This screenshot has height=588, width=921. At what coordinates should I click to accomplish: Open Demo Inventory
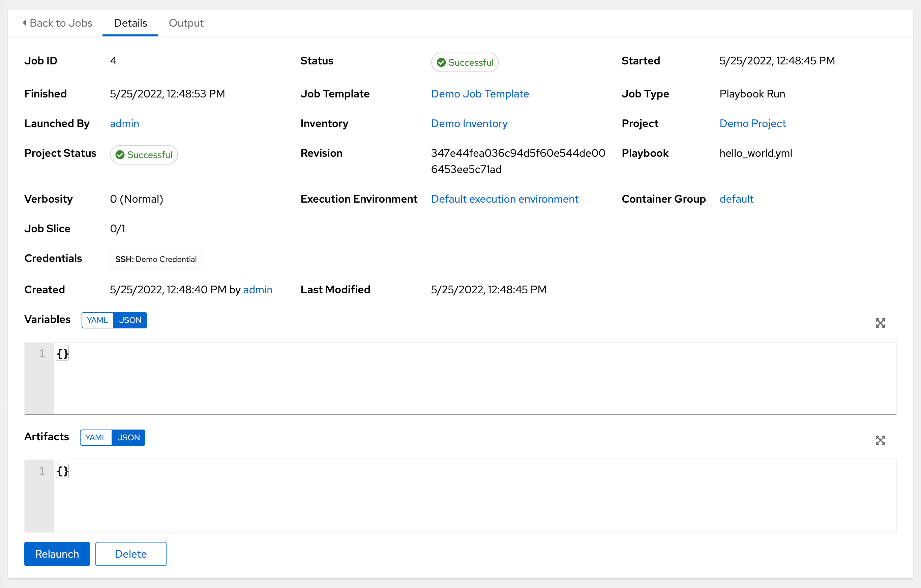(469, 123)
